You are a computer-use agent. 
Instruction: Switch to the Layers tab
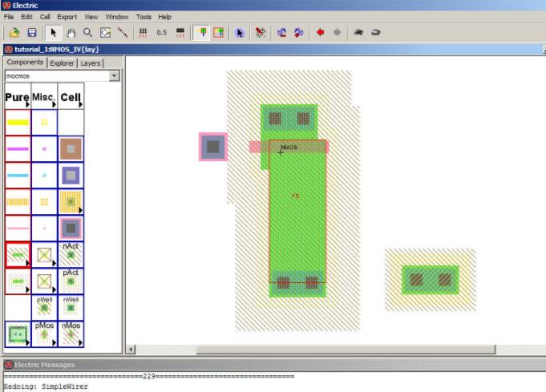click(91, 63)
